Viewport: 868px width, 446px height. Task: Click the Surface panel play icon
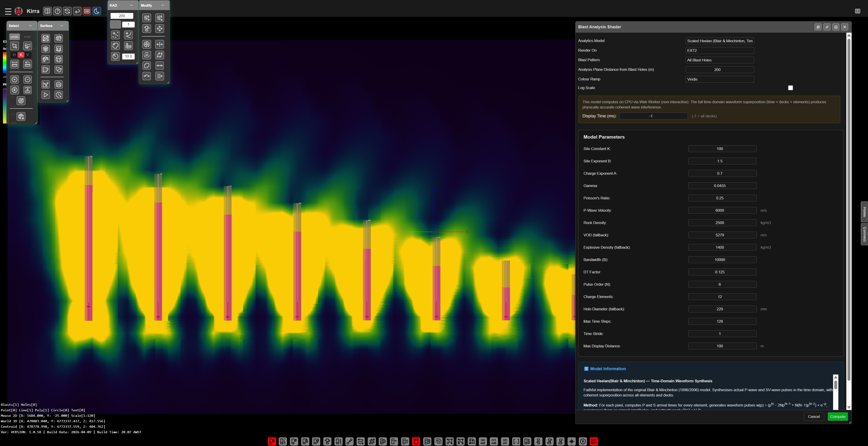(x=46, y=95)
